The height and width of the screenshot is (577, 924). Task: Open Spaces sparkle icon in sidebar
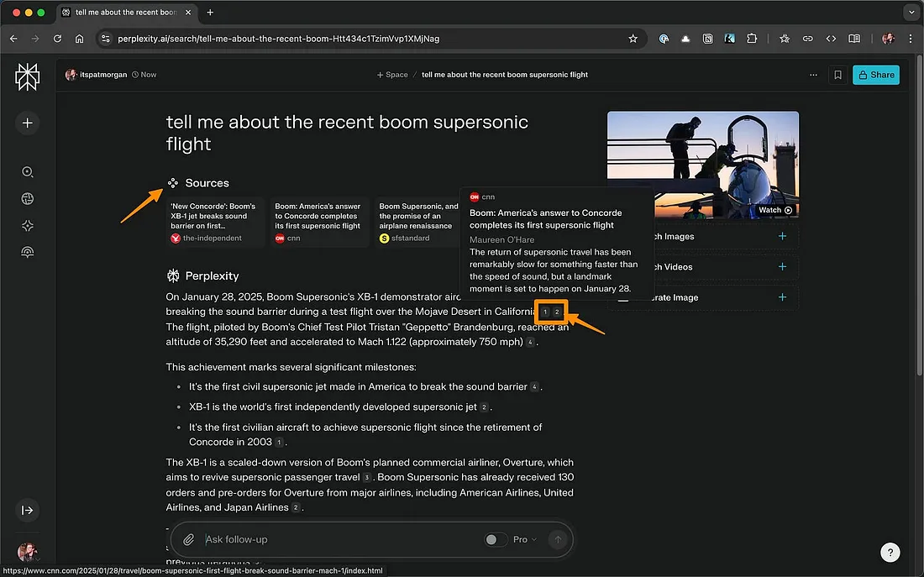pyautogui.click(x=28, y=226)
